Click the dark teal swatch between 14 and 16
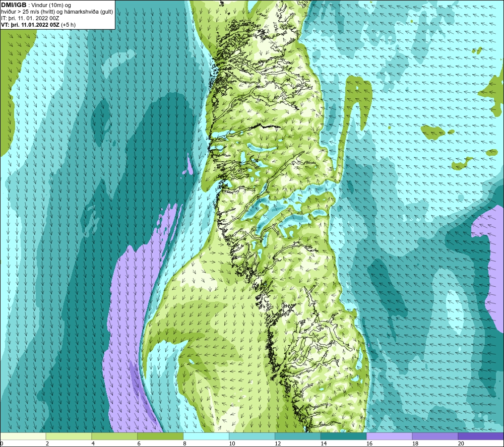Viewport: 504px width, 447px height. 344,436
